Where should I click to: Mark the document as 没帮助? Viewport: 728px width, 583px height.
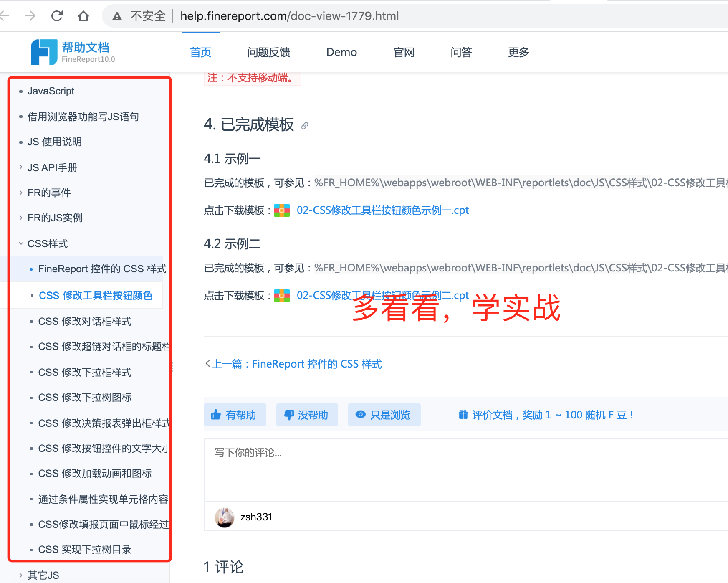click(x=307, y=415)
